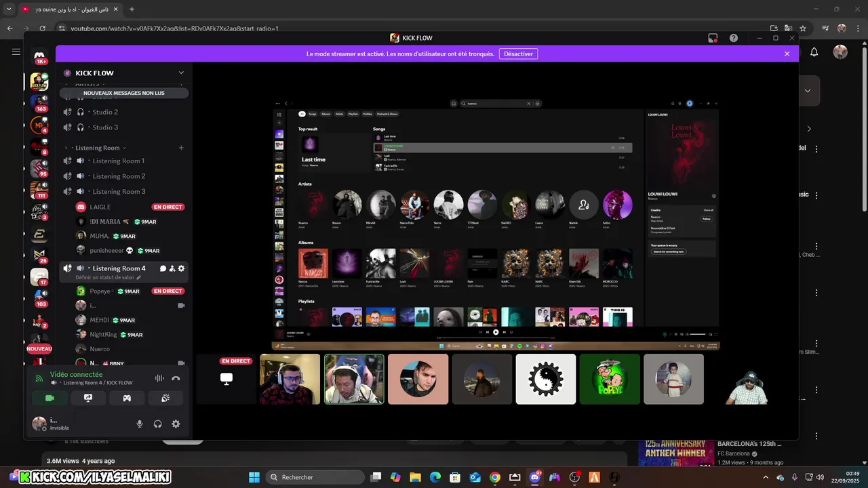Open the server with the 95 badge

click(x=39, y=169)
